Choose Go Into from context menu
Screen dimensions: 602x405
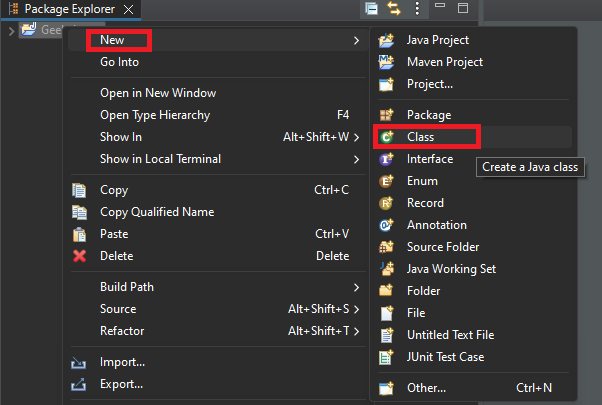tap(217, 62)
